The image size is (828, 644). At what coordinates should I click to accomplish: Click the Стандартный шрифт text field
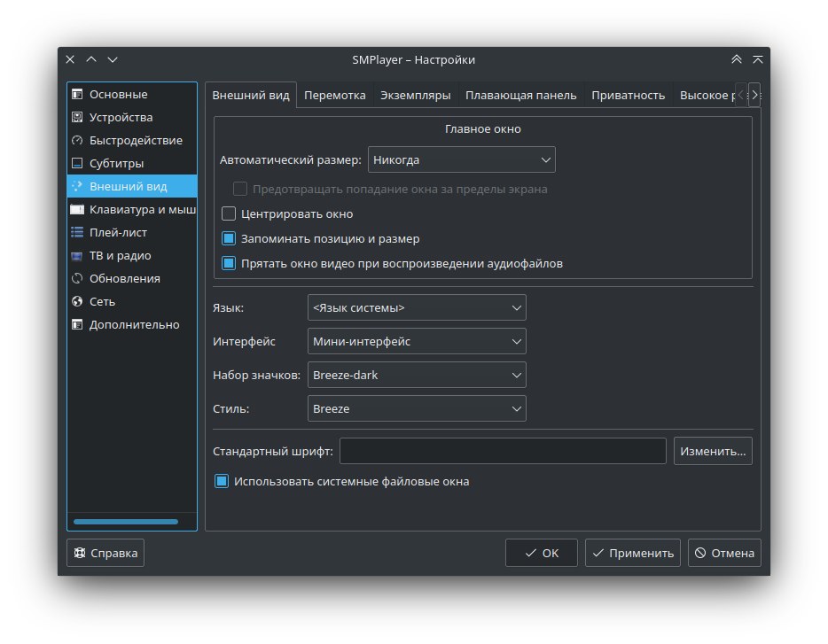pyautogui.click(x=503, y=451)
